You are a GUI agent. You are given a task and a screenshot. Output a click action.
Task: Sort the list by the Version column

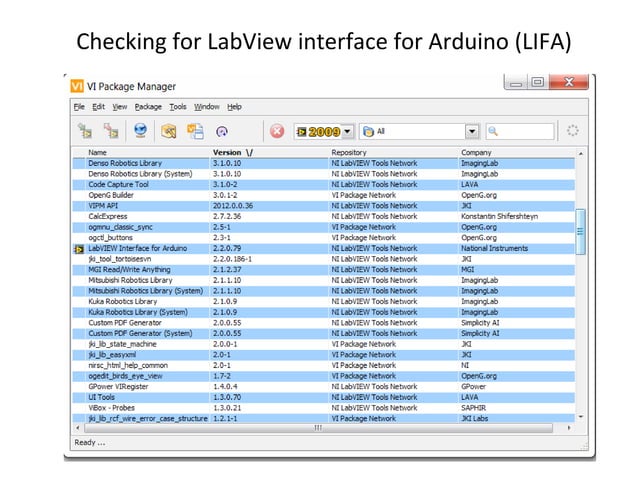pos(233,152)
